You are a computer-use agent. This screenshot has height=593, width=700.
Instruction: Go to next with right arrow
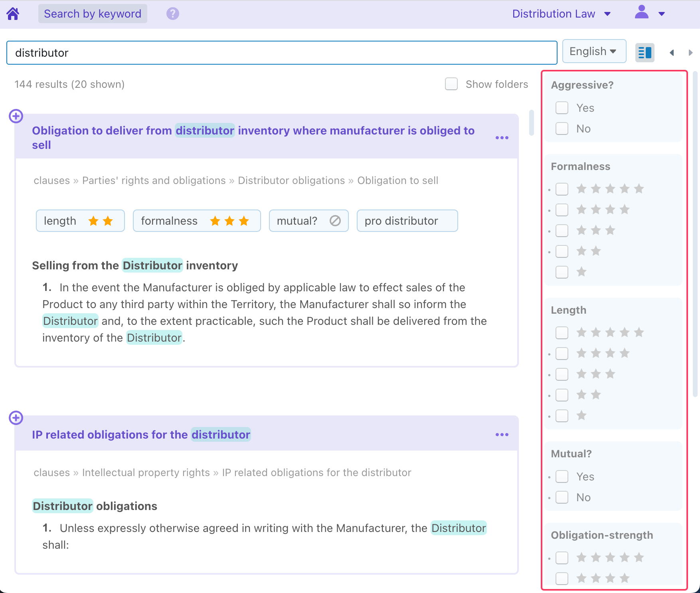690,53
